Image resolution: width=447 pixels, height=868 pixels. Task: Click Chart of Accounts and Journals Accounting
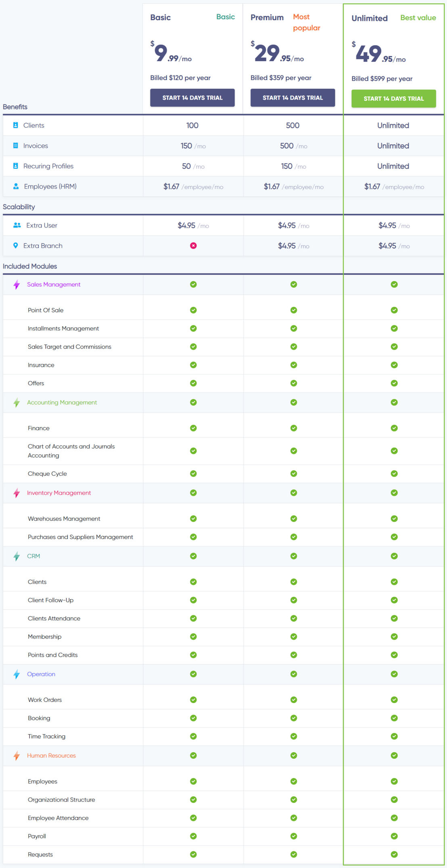71,451
